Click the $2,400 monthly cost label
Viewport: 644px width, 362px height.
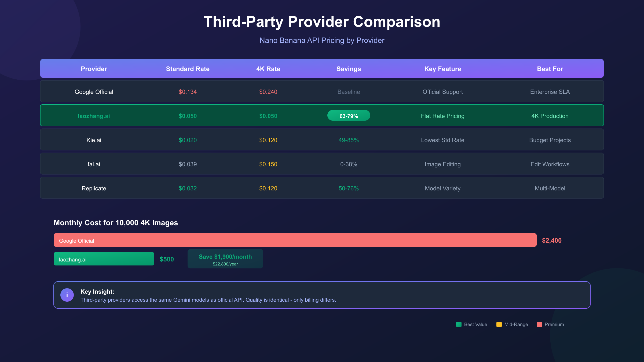(x=552, y=241)
